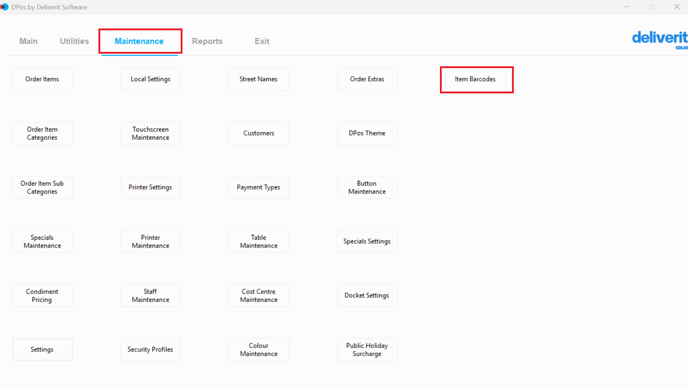Go to the Reports tab
Image resolution: width=688 pixels, height=387 pixels.
[207, 41]
